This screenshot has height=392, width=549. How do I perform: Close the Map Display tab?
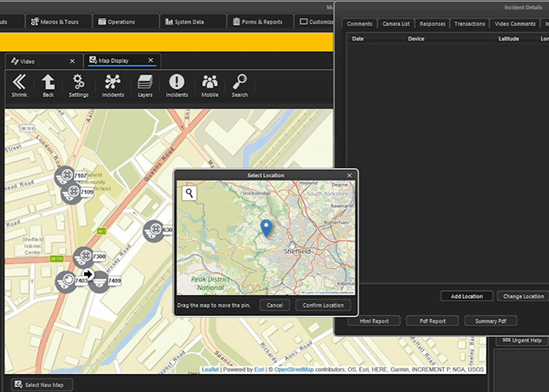point(151,60)
